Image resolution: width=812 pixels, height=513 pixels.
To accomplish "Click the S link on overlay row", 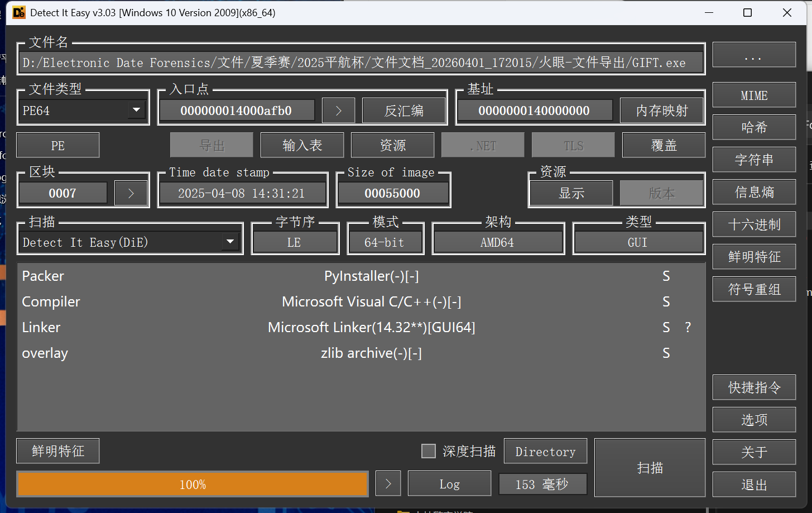I will click(x=666, y=353).
